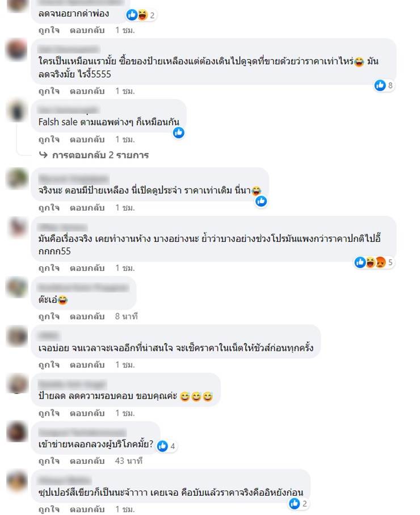420x515 pixels.
Task: Click ถูกใจ under the 'ตั๊ะเอ๋' comment
Action: coord(49,316)
